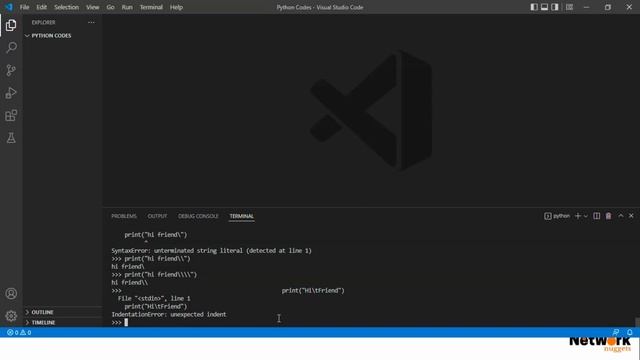Open the Accounts icon
The image size is (640, 360).
11,293
